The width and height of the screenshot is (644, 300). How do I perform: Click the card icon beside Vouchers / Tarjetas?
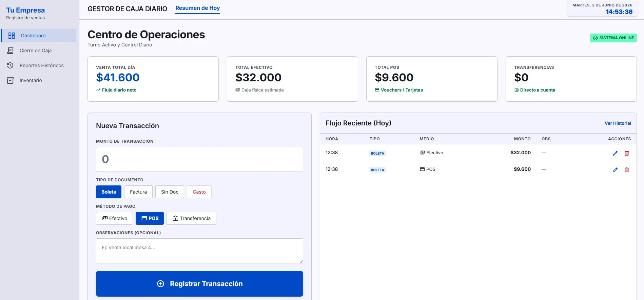tap(377, 90)
